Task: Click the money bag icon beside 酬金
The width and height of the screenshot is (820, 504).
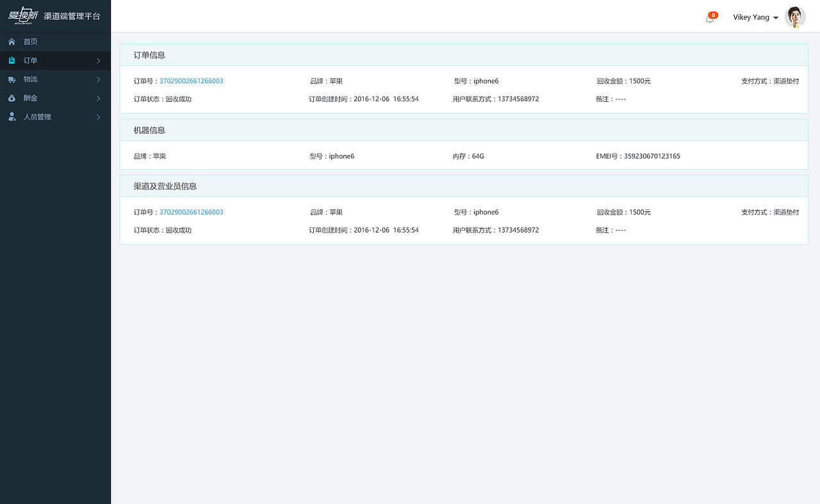Action: (12, 98)
